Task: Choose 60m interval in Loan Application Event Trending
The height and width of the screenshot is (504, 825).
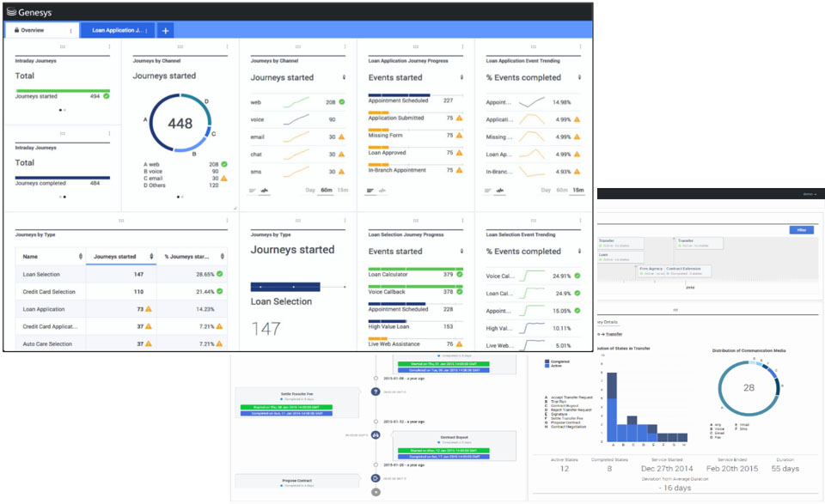Action: pyautogui.click(x=562, y=191)
